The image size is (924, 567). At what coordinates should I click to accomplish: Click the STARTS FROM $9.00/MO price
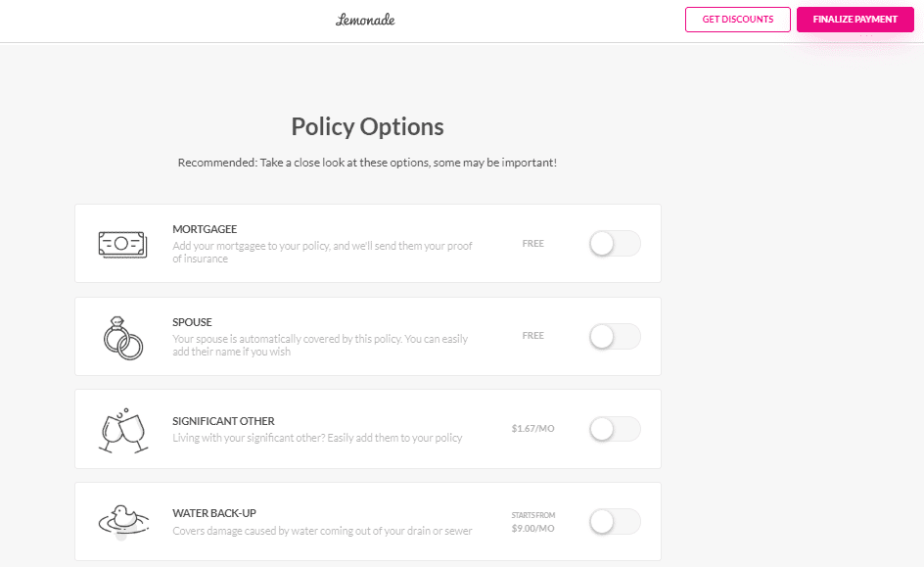point(532,519)
